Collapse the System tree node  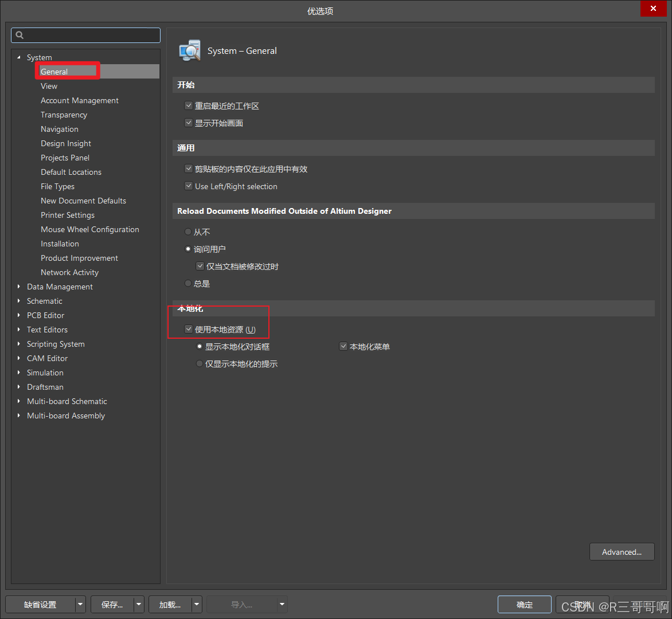click(x=18, y=57)
